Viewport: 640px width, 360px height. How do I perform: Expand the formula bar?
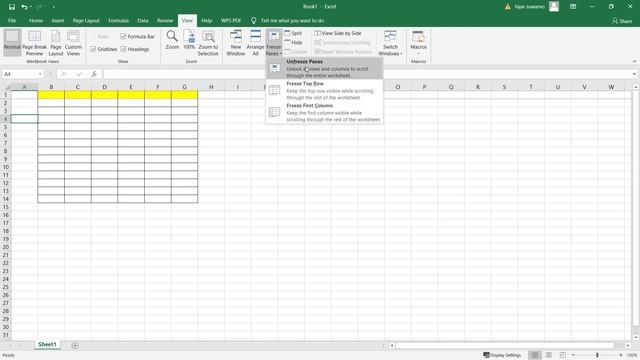click(x=634, y=74)
